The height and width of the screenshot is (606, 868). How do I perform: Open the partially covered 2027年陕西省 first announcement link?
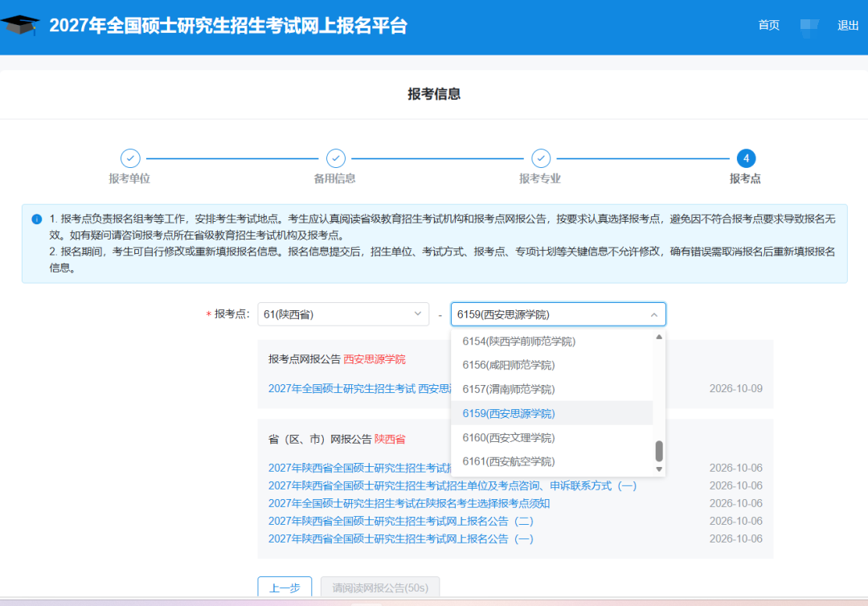click(x=360, y=469)
